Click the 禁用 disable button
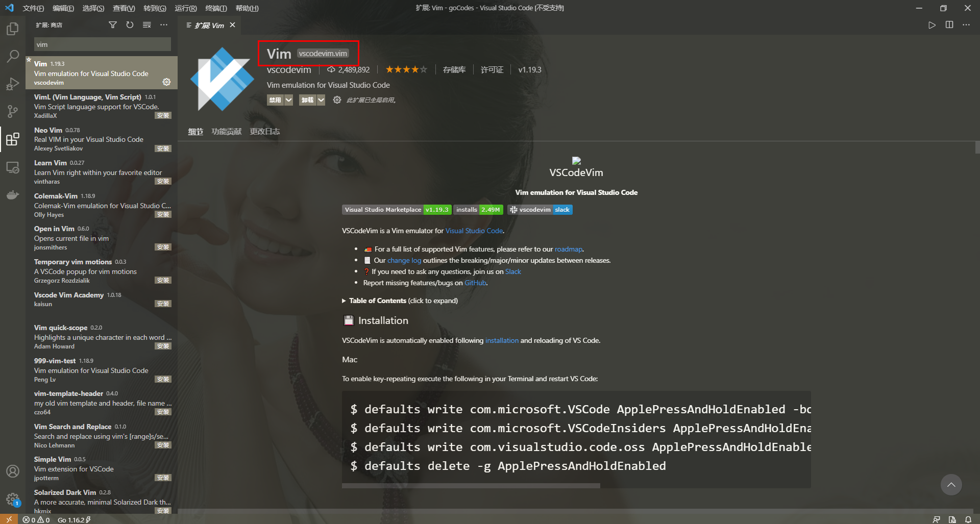The width and height of the screenshot is (980, 524). (276, 100)
